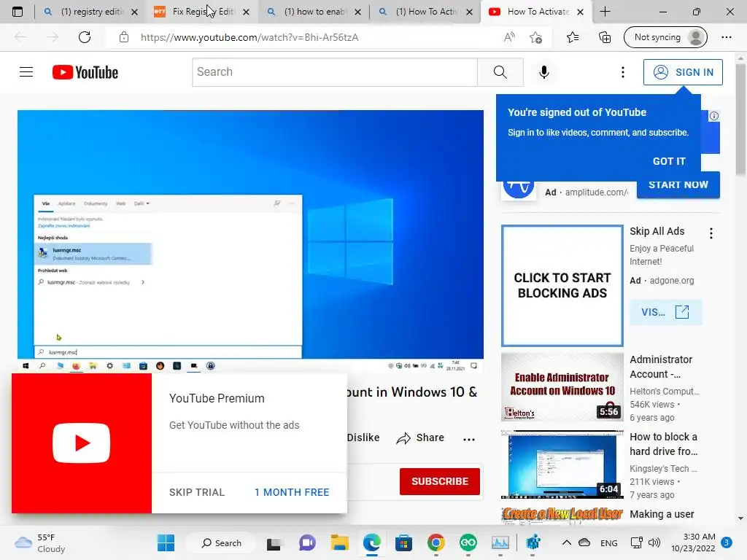This screenshot has height=560, width=747.
Task: Open the YouTube guide hamburger menu
Action: point(26,72)
